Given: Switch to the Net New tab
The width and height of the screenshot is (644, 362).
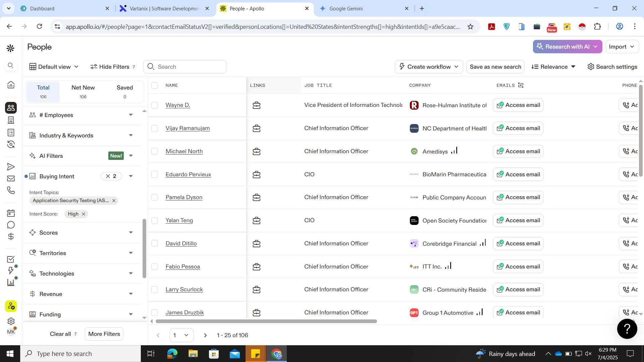Looking at the screenshot, I should (x=83, y=92).
